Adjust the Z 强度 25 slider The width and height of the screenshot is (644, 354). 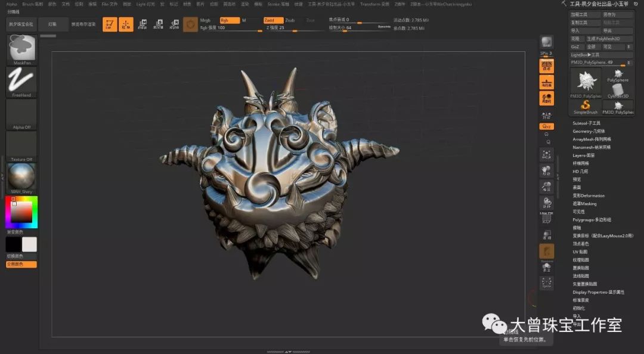point(293,28)
